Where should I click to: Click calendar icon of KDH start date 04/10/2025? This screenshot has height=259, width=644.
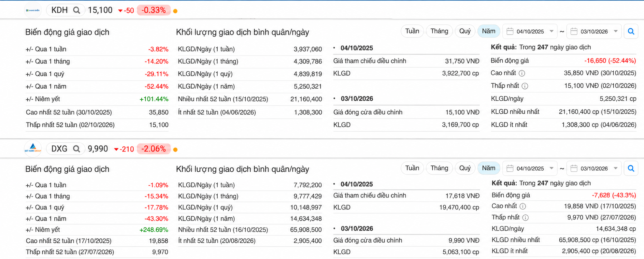pyautogui.click(x=510, y=31)
